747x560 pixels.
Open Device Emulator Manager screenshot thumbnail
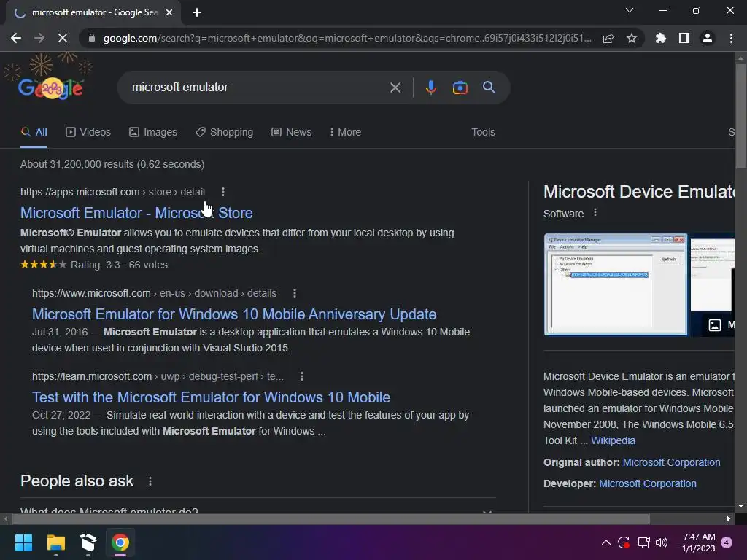click(x=616, y=284)
